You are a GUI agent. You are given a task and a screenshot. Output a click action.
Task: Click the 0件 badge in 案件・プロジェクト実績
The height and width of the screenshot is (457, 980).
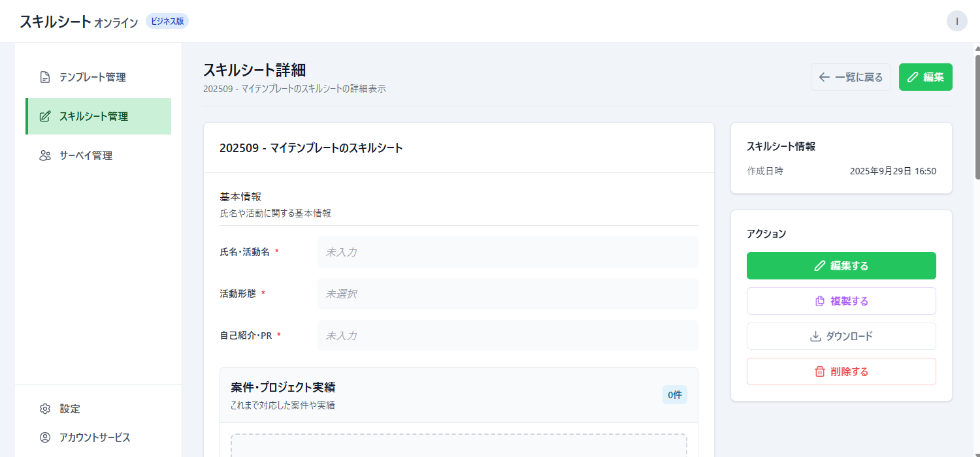pyautogui.click(x=674, y=395)
